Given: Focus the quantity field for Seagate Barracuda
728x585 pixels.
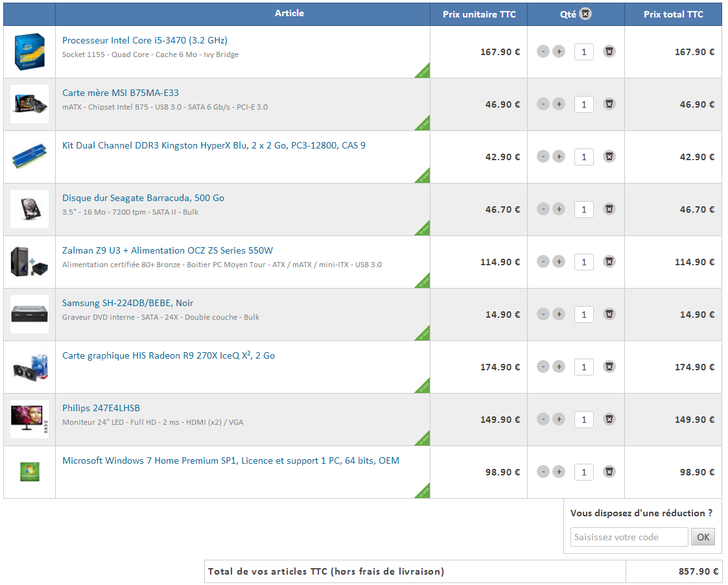Looking at the screenshot, I should click(x=584, y=209).
